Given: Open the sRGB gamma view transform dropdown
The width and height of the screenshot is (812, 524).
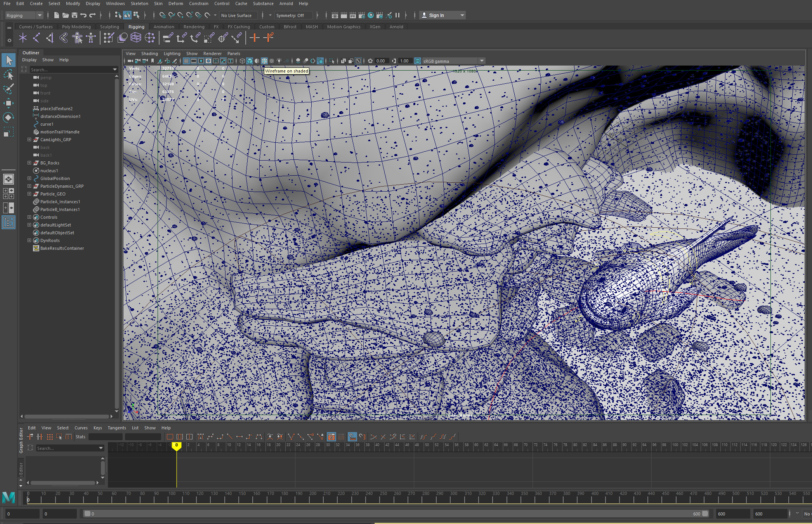Looking at the screenshot, I should (x=453, y=61).
